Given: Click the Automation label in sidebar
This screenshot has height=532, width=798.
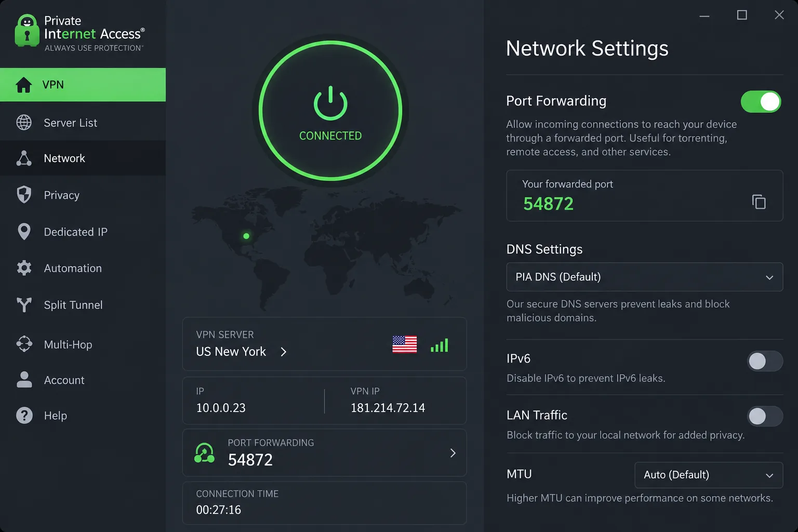Looking at the screenshot, I should 73,268.
